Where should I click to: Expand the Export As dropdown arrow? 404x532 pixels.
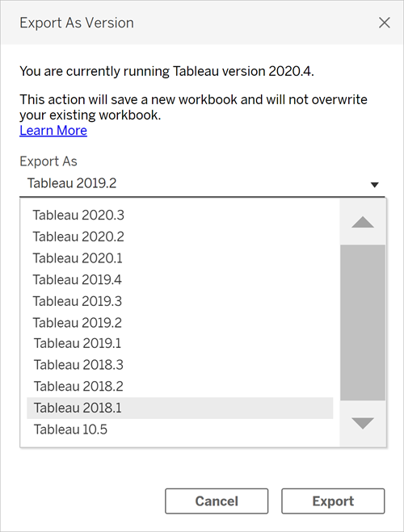374,185
